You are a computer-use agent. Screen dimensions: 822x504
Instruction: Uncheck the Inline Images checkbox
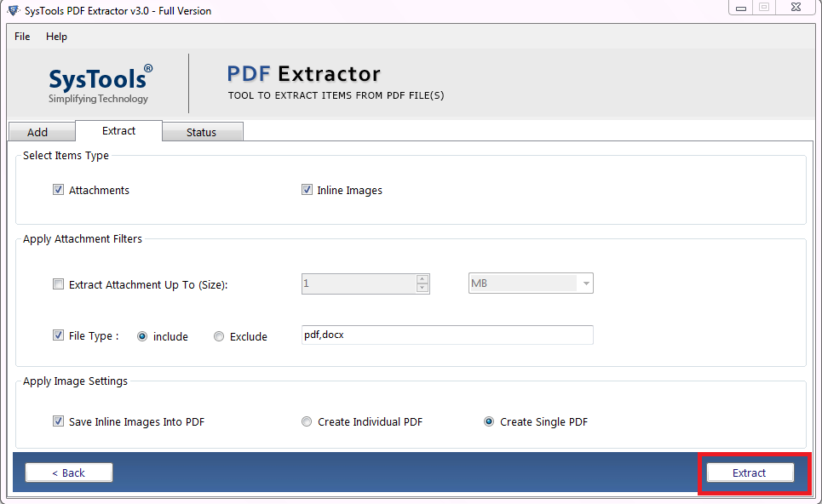click(308, 190)
